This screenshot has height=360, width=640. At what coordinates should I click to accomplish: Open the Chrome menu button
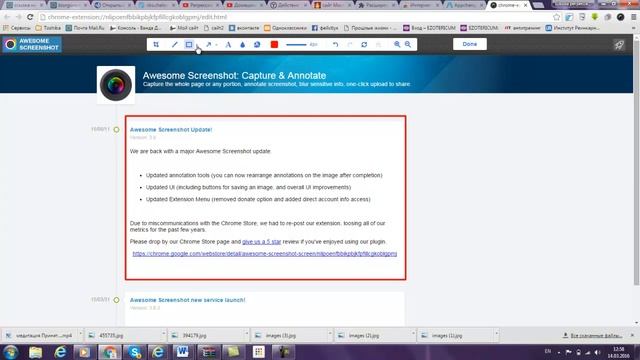[633, 17]
